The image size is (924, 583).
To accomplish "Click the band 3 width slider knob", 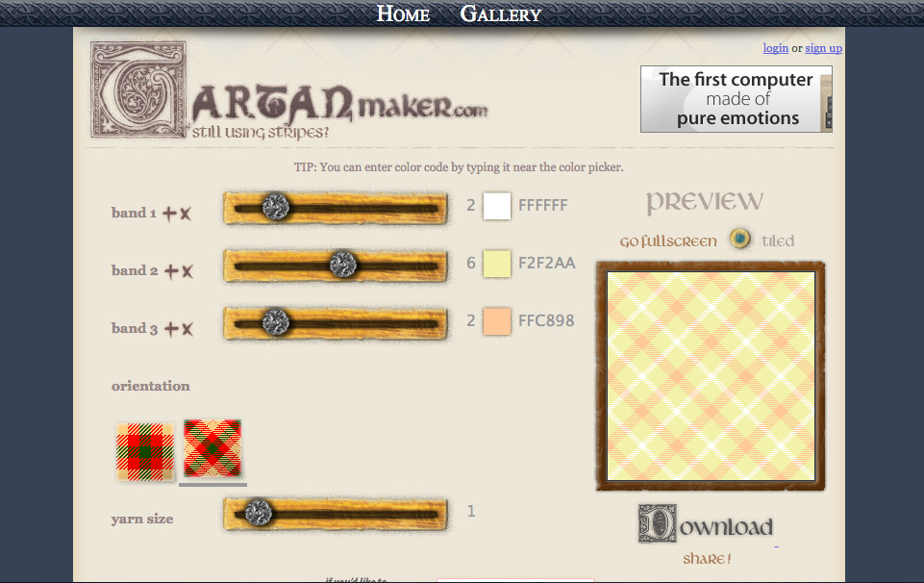I will coord(275,322).
